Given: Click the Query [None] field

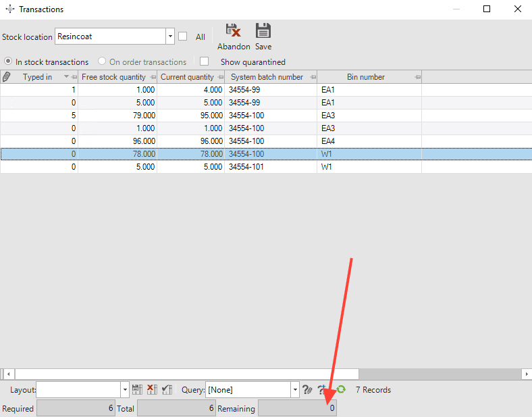Looking at the screenshot, I should click(x=248, y=389).
